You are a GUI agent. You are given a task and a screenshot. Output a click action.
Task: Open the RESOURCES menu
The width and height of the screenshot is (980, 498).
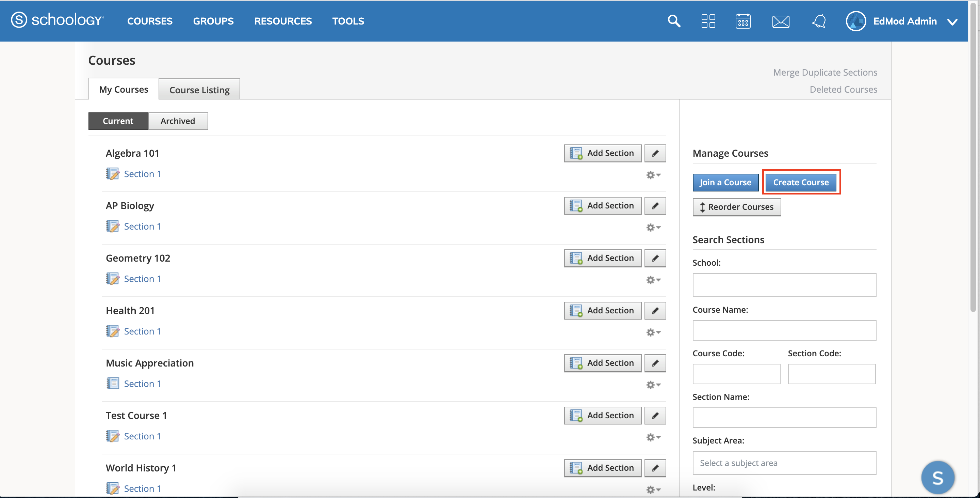click(x=283, y=21)
